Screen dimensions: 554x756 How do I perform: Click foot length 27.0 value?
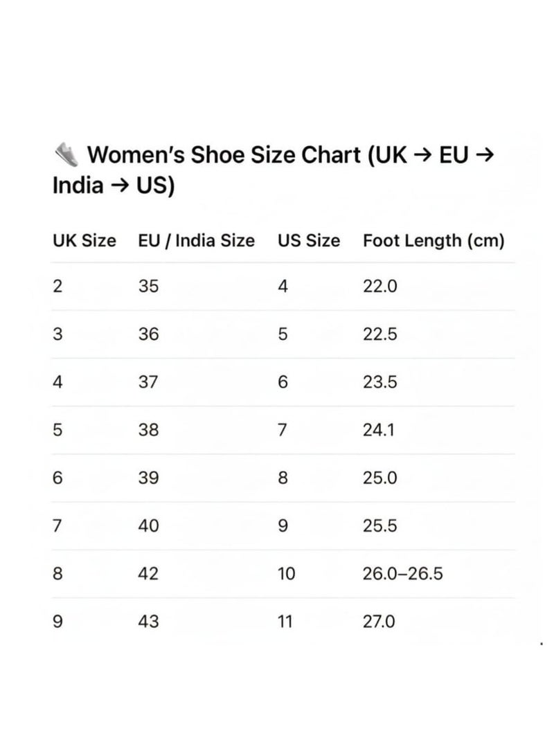click(x=379, y=621)
